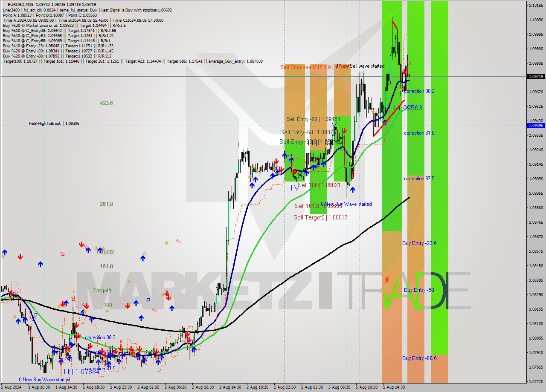
Task: Click the 1.08575 price scale value
Action: (536, 251)
